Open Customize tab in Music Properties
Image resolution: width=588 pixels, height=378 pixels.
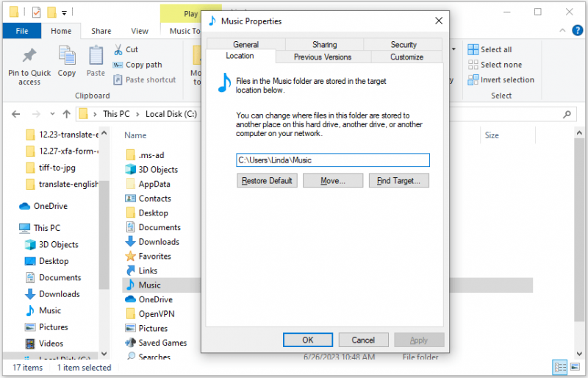tap(407, 57)
